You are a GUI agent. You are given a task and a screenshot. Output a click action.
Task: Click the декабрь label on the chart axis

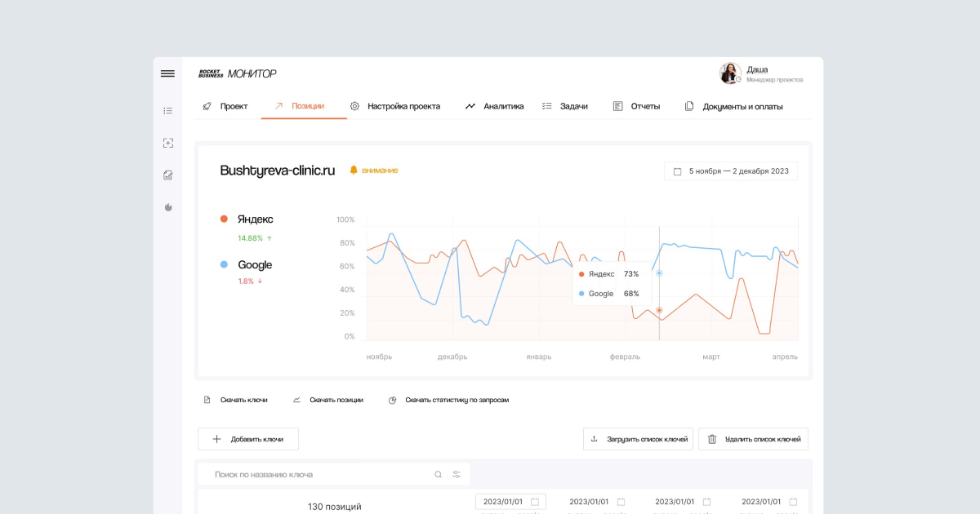pyautogui.click(x=452, y=357)
